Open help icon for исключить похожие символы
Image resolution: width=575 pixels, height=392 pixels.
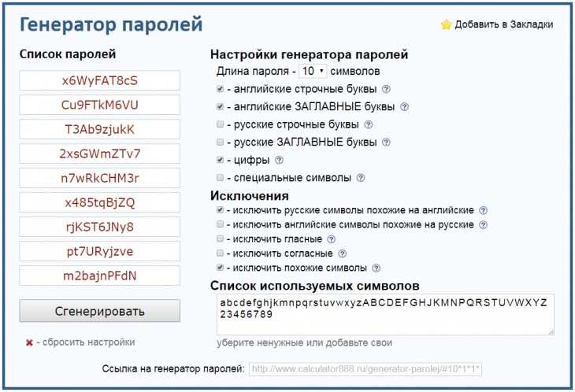click(x=377, y=268)
